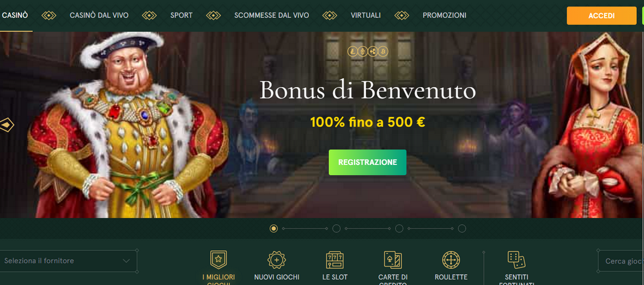Select the Carte di Credito cards icon

(393, 260)
